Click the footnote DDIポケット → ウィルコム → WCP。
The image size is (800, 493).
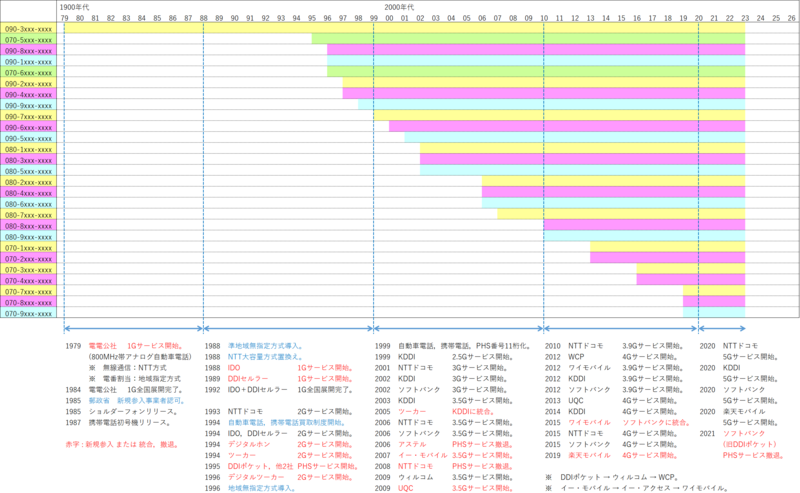[619, 477]
